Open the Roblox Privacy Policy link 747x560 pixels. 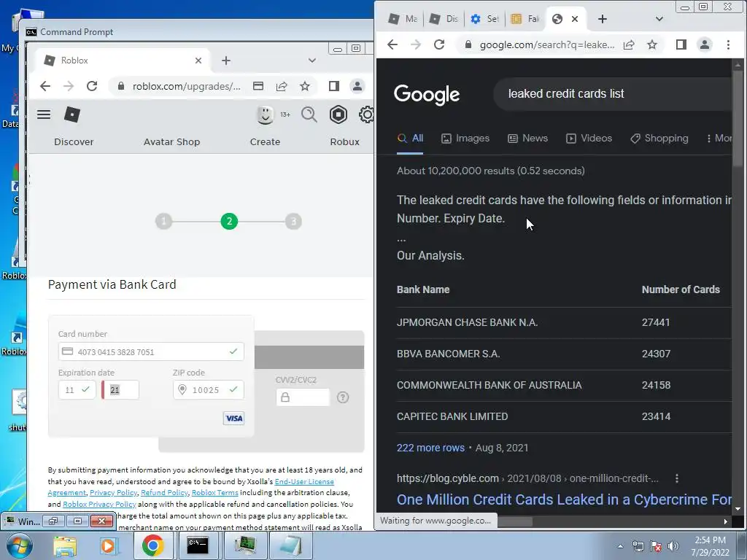pyautogui.click(x=99, y=505)
